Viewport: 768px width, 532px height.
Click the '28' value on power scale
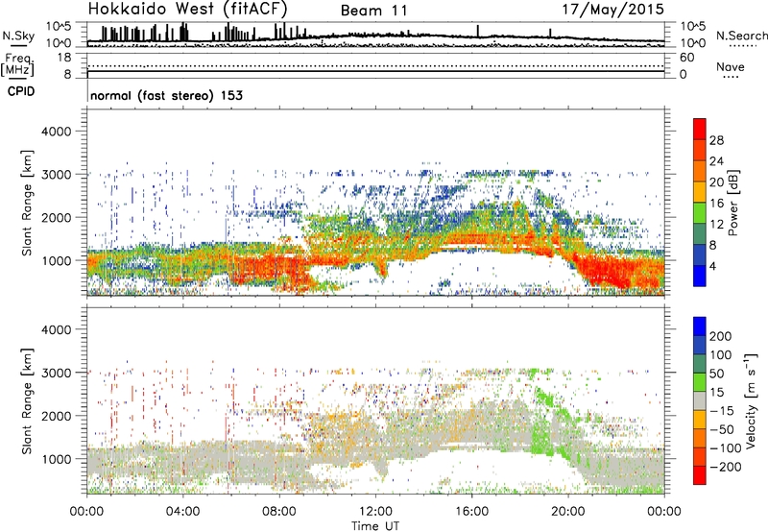716,140
